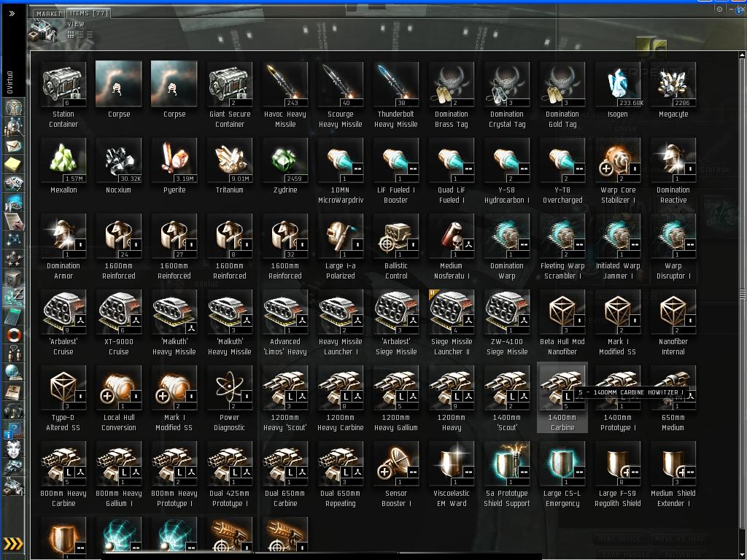Viewport: 747px width, 560px height.
Task: Open the Help question-mark icon
Action: pyautogui.click(x=13, y=430)
